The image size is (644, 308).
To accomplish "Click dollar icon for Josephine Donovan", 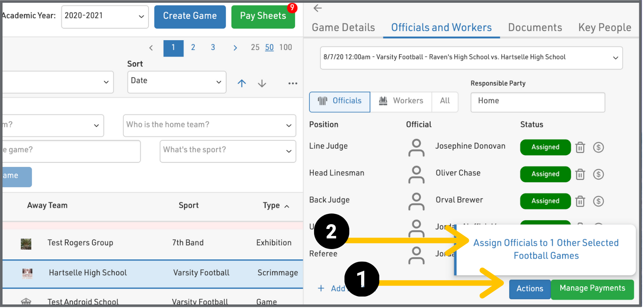I will 598,147.
